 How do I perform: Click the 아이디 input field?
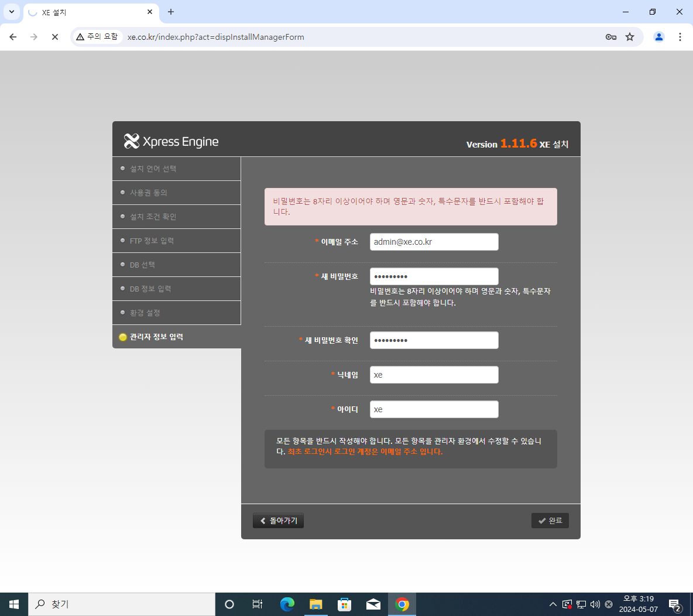pos(434,409)
